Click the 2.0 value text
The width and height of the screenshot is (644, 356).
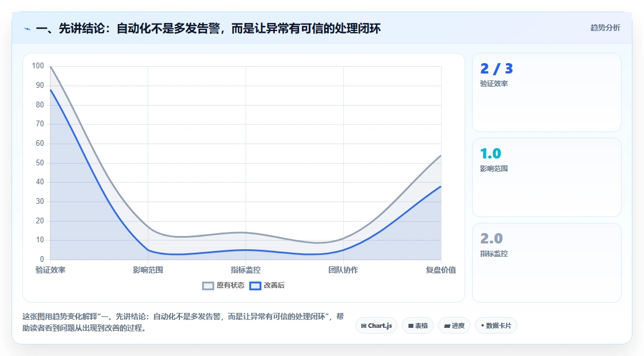pyautogui.click(x=492, y=238)
